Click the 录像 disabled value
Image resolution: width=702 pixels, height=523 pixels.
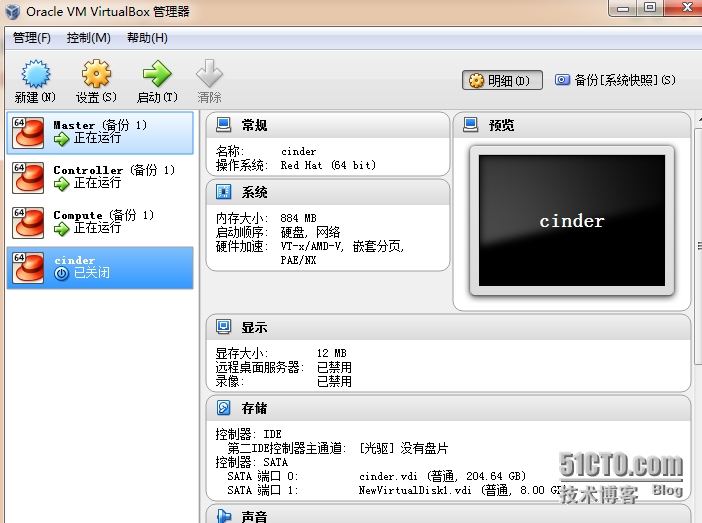point(334,382)
